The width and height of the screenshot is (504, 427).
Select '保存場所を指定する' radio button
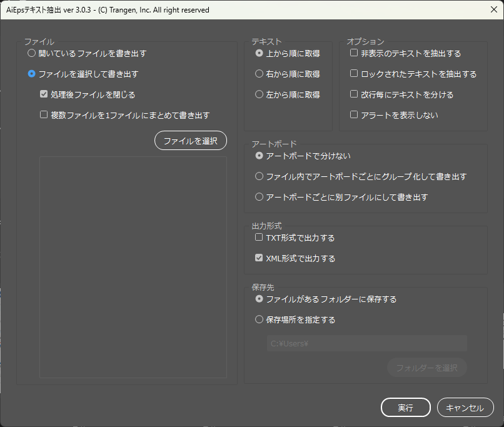tap(259, 319)
